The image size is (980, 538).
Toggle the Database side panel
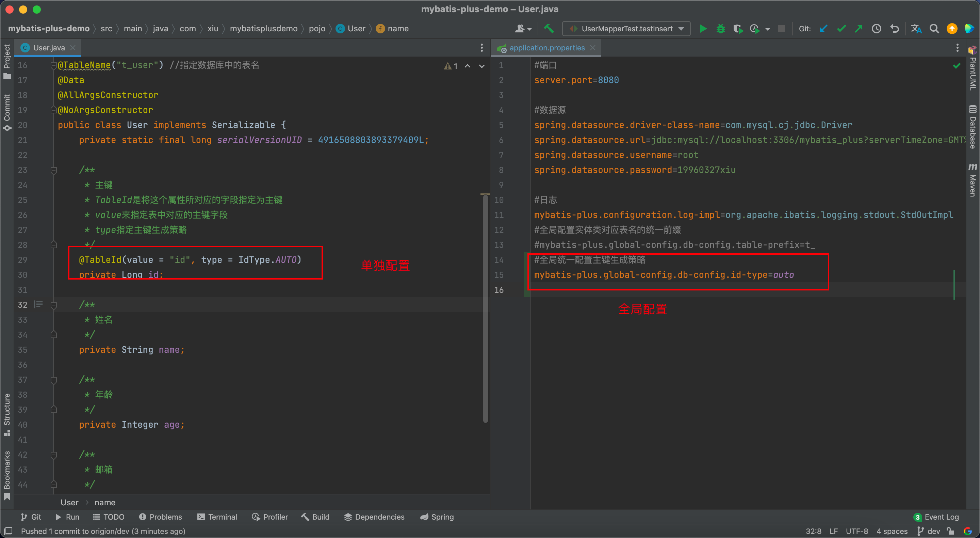tap(973, 126)
